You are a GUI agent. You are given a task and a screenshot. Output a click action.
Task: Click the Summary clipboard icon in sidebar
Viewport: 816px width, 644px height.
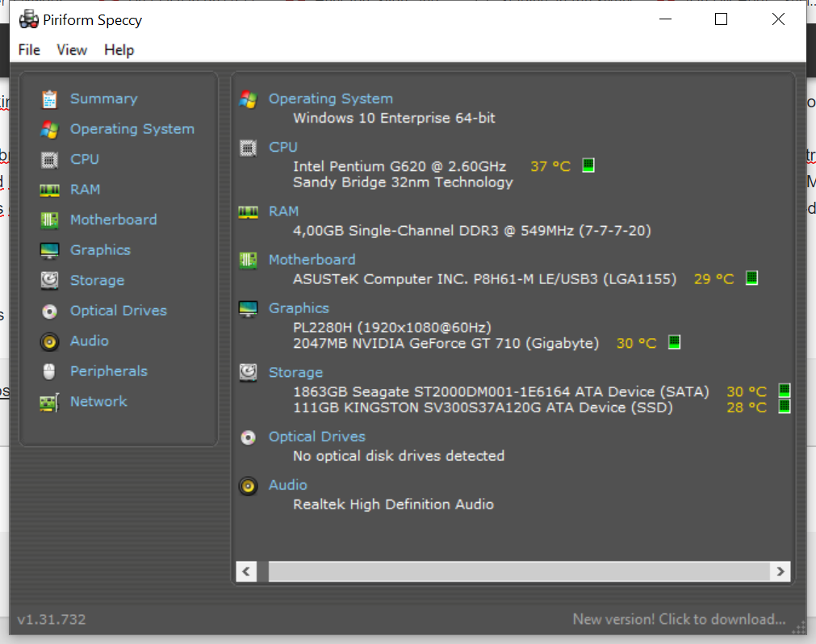(49, 98)
